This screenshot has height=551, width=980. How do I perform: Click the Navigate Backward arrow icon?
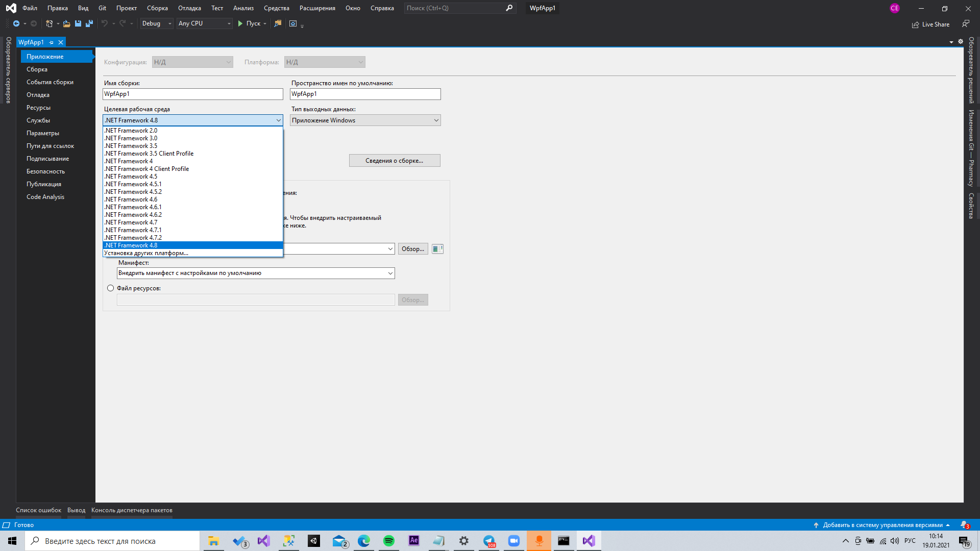pyautogui.click(x=16, y=23)
